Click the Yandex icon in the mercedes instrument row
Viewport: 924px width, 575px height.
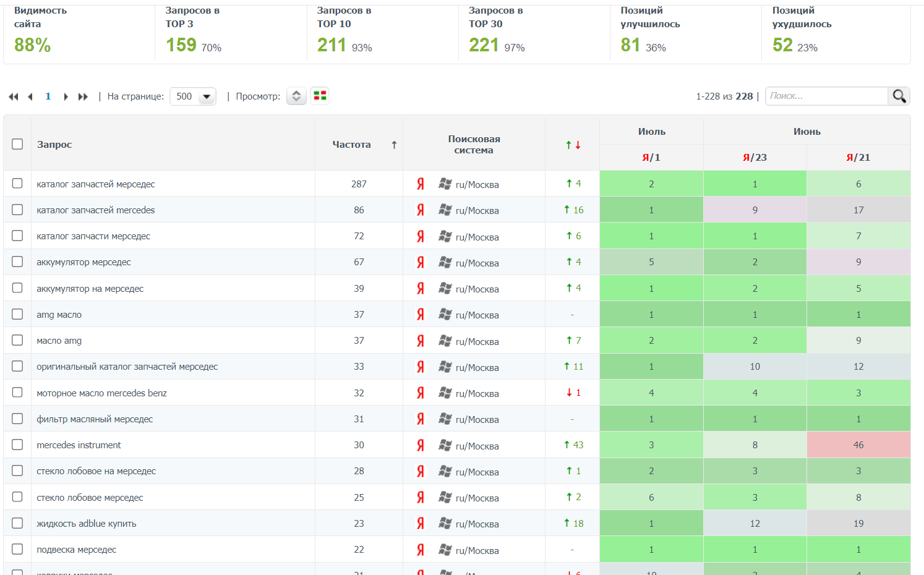[421, 445]
